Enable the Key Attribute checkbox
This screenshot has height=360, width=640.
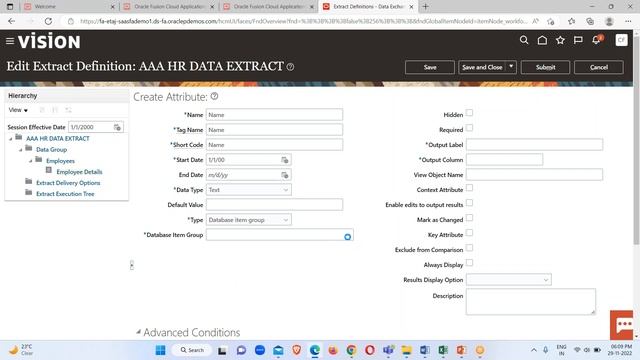pos(469,233)
